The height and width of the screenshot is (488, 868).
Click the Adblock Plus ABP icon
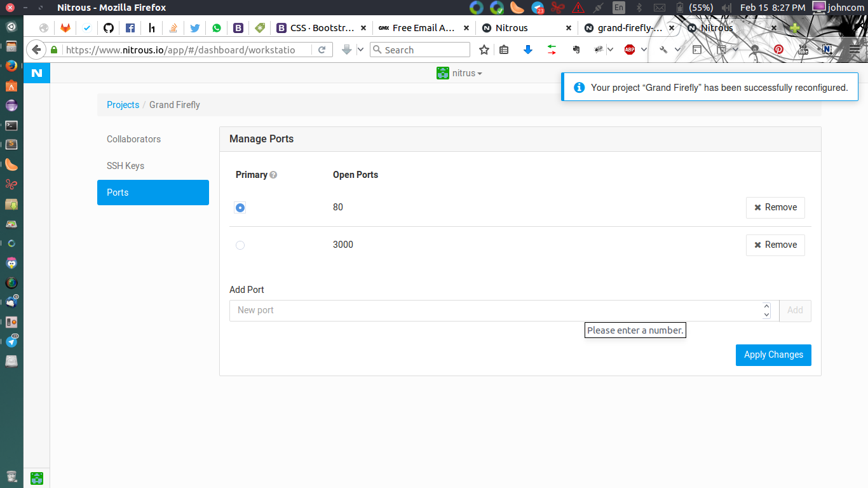(x=630, y=50)
